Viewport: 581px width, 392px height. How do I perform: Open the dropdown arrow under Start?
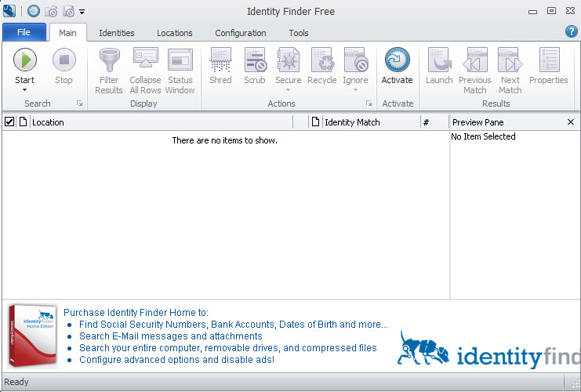25,89
